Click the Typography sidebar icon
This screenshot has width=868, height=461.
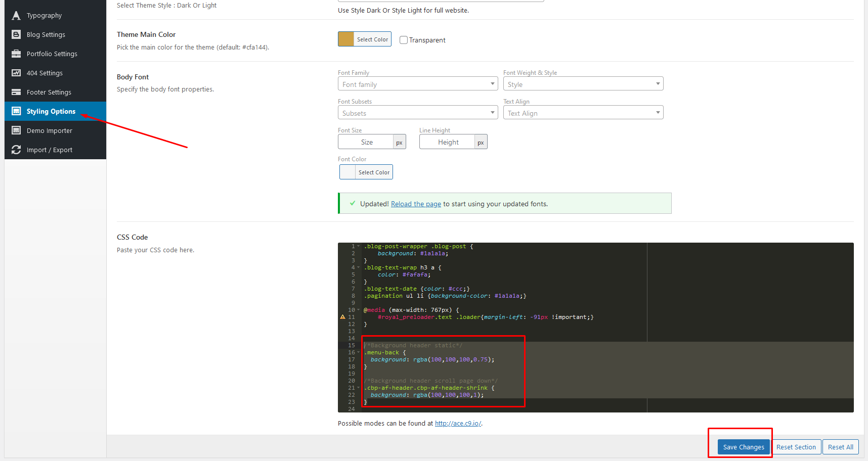(16, 16)
